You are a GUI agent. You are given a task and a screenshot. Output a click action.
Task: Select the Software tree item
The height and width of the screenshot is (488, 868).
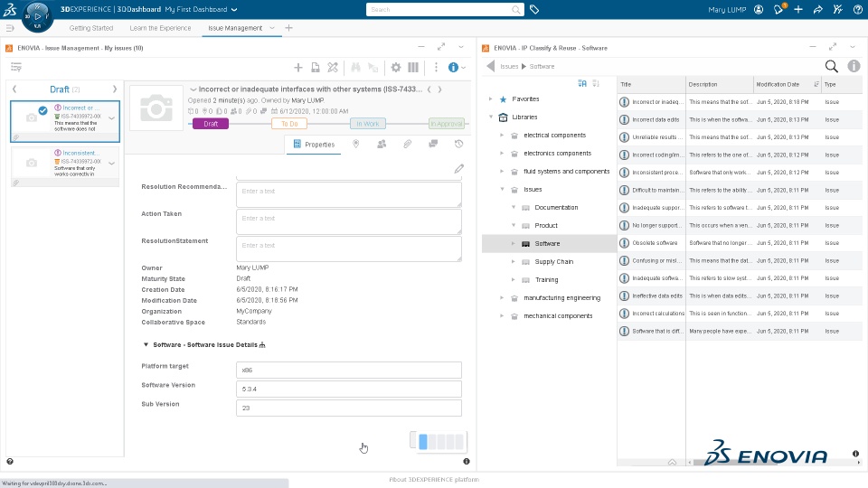549,243
